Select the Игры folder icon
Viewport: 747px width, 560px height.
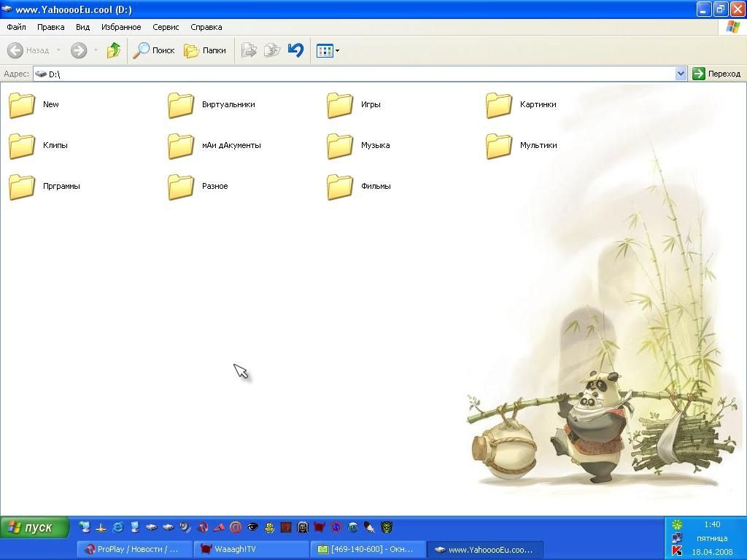click(x=340, y=105)
